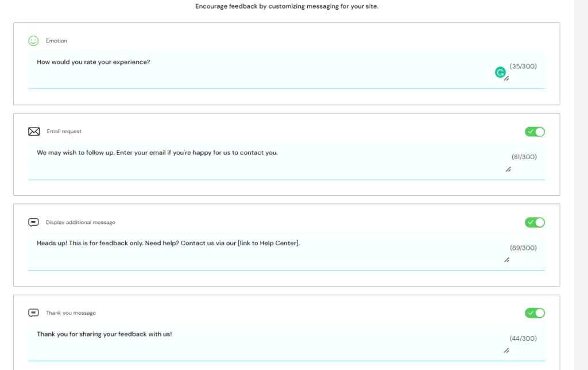Click the Email request envelope icon

click(34, 132)
